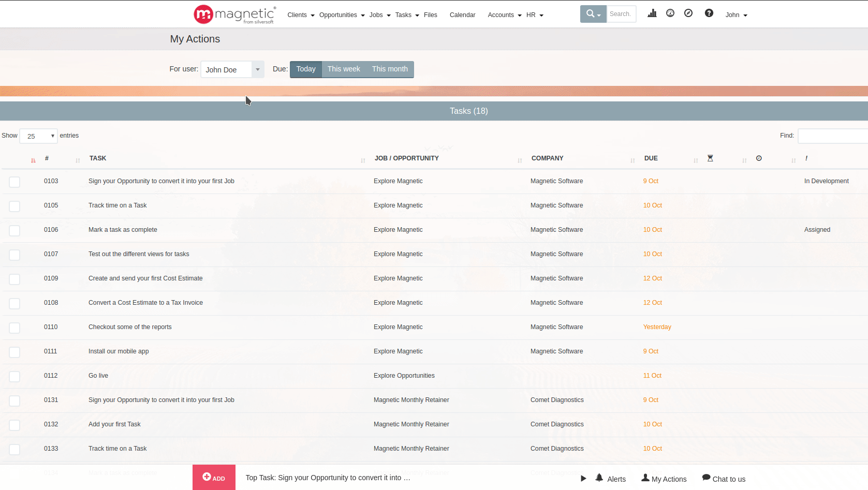This screenshot has height=490, width=868.
Task: Open task 'Add your first Task'
Action: click(x=114, y=424)
